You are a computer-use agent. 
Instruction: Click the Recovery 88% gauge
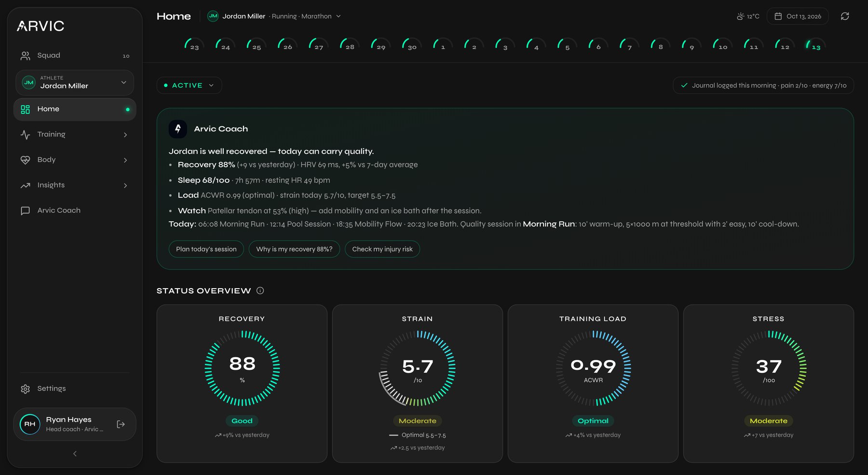tap(242, 368)
